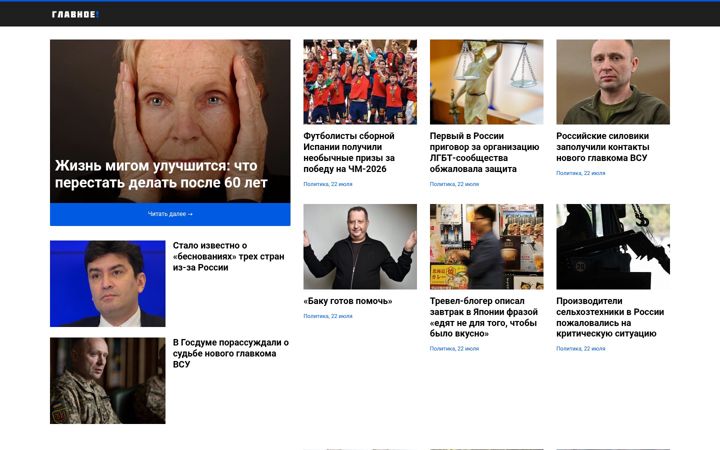The height and width of the screenshot is (450, 720).
Task: Open photo of man on blue background
Action: click(x=107, y=283)
